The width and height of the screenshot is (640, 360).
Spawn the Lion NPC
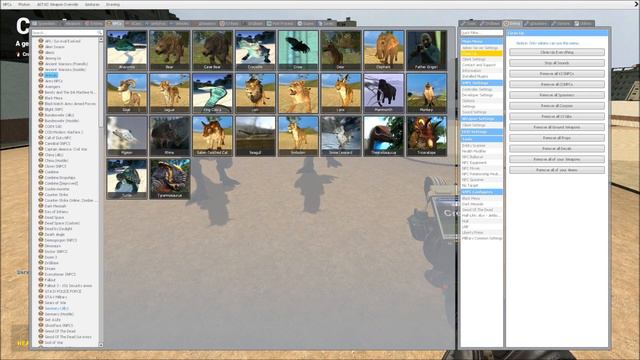(256, 93)
